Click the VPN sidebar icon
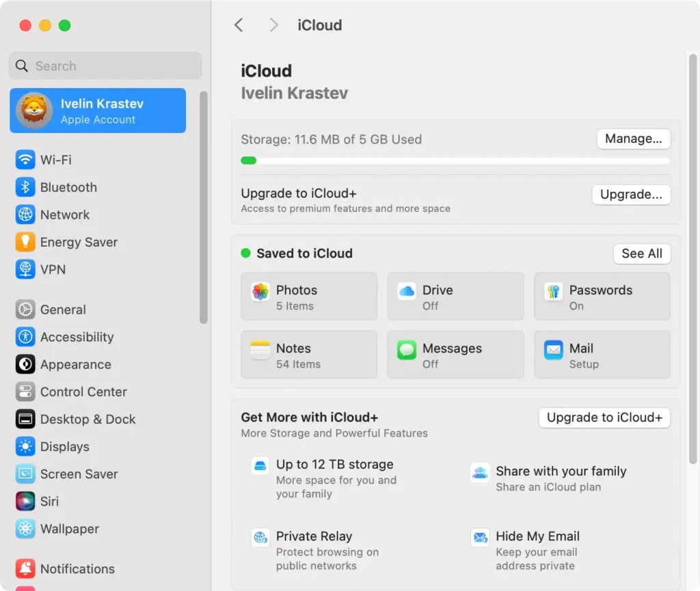The image size is (700, 591). click(25, 269)
